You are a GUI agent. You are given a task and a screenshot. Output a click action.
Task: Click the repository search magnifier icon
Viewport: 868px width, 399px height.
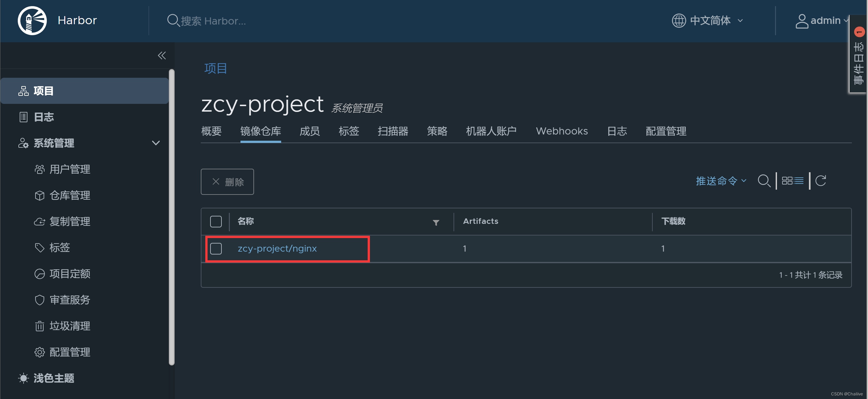pos(764,181)
